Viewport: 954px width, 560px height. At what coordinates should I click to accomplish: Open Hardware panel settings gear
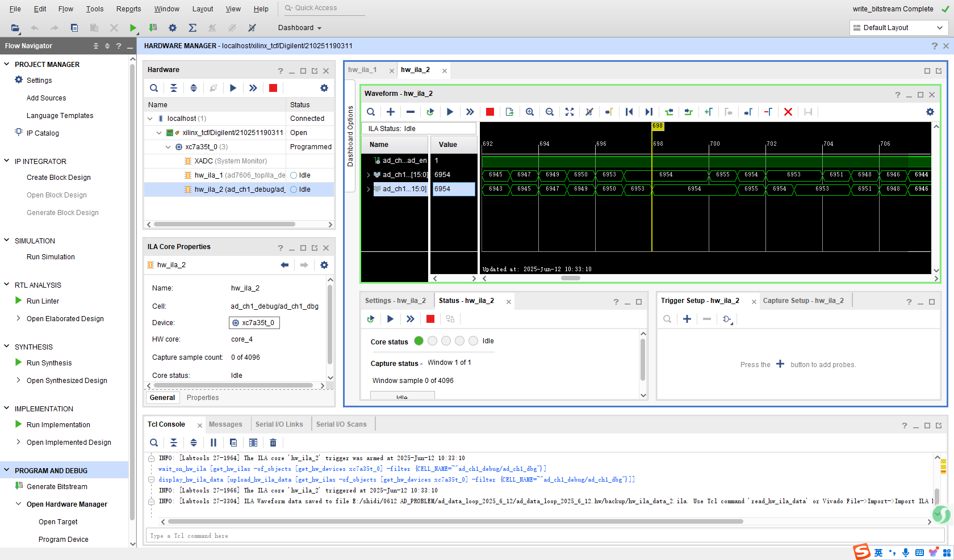[324, 88]
